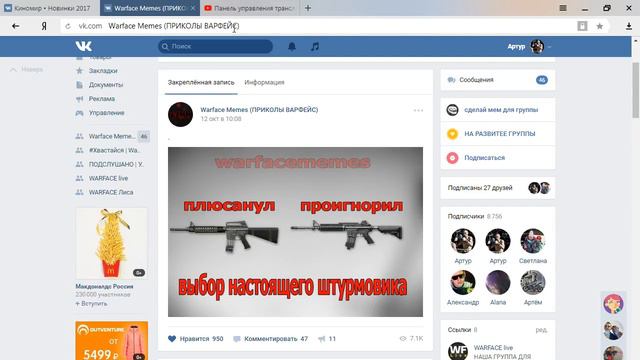Screen dimensions: 640x360
Task: Switch to the YouTube Панель управления tab
Action: [x=249, y=8]
